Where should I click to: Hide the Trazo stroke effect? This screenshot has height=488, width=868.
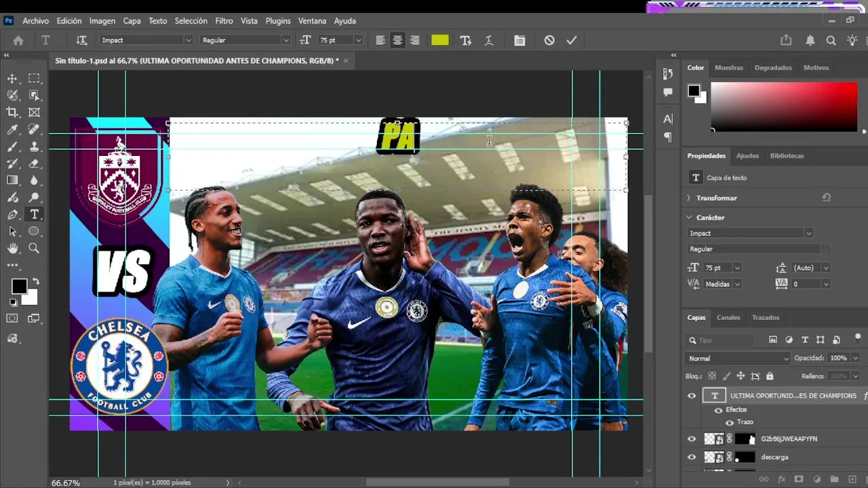tap(730, 422)
